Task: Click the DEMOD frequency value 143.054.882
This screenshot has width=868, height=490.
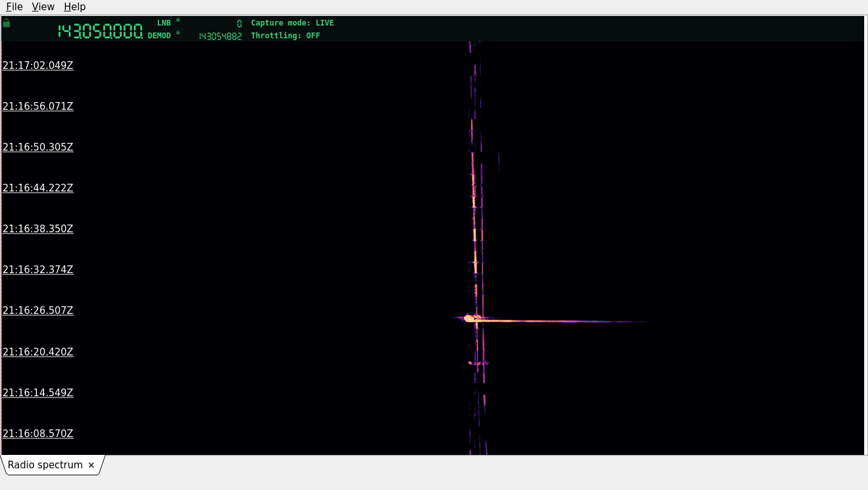Action: coord(220,36)
